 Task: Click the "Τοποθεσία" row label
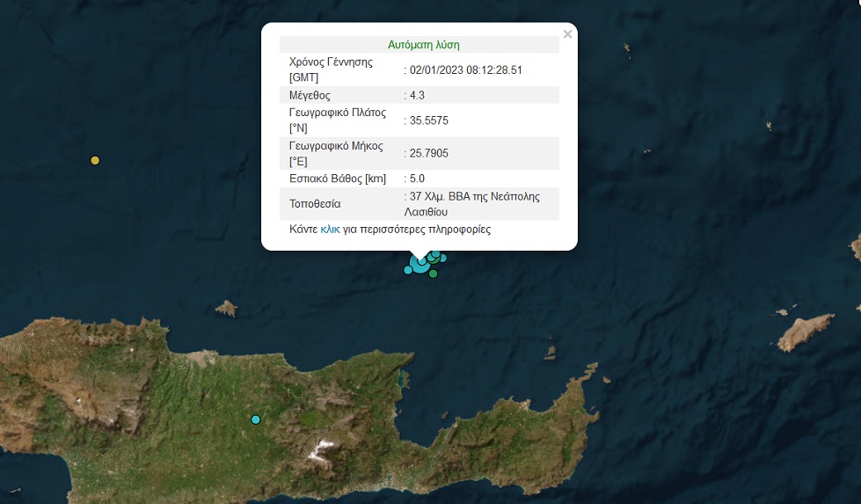click(x=314, y=204)
